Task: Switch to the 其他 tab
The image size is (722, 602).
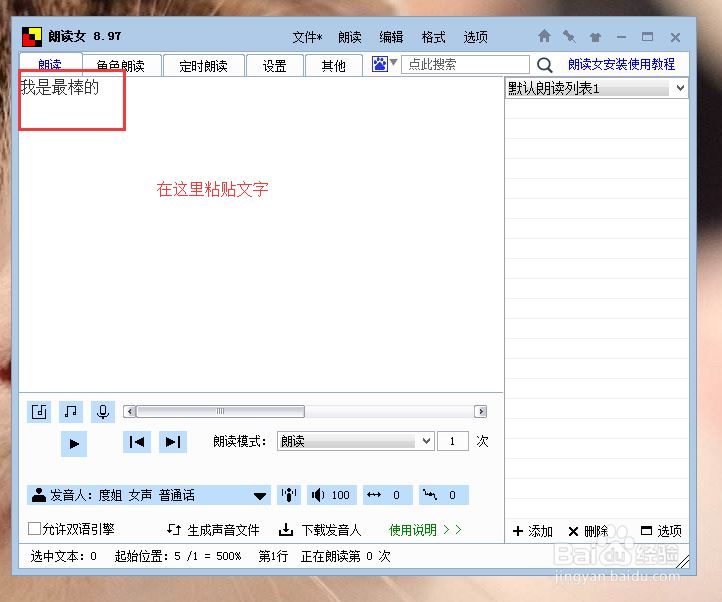Action: click(x=333, y=65)
